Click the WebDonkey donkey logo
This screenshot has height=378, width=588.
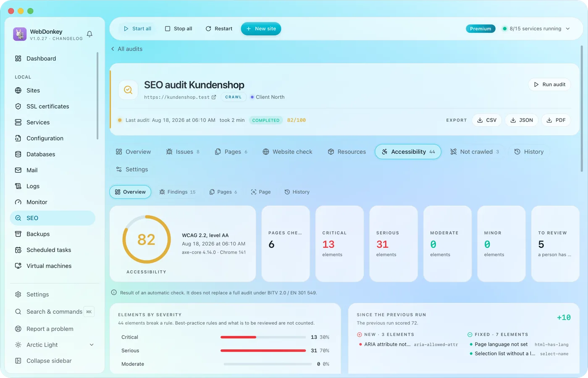pyautogui.click(x=20, y=34)
